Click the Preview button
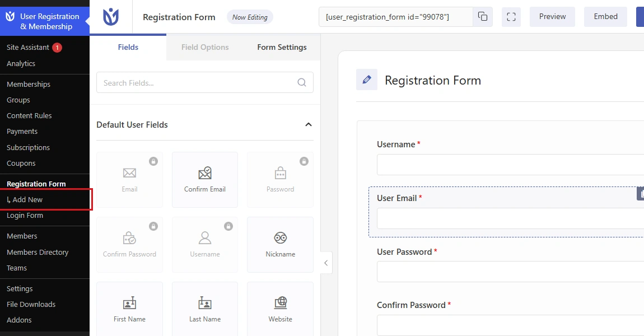Image resolution: width=644 pixels, height=336 pixels. [x=552, y=17]
